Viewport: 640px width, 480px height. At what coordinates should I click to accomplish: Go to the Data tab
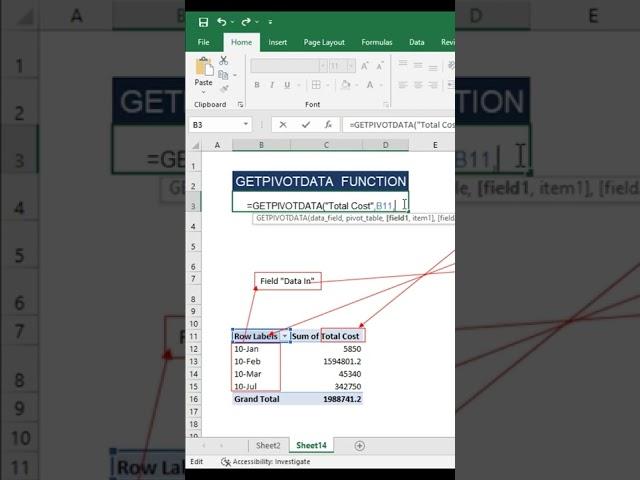coord(416,42)
